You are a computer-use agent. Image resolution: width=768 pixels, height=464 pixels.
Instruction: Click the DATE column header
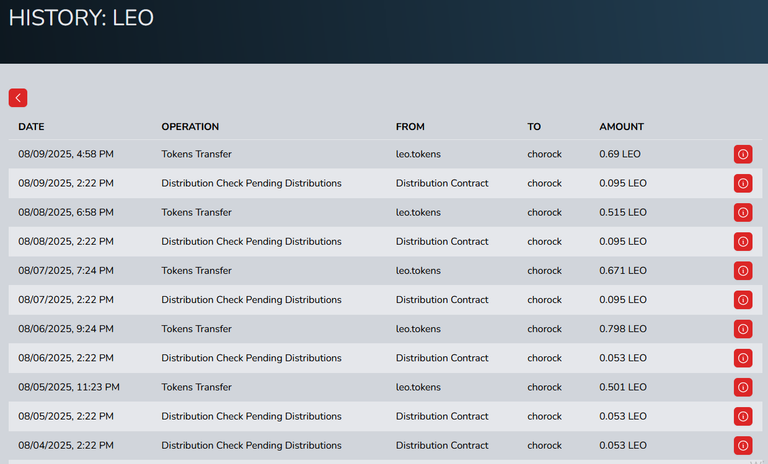(x=31, y=126)
